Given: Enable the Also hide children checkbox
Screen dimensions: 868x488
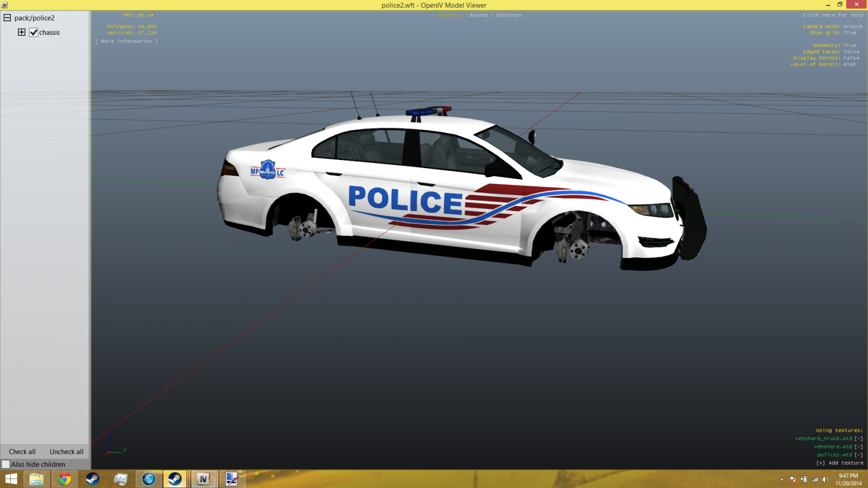Looking at the screenshot, I should 6,465.
